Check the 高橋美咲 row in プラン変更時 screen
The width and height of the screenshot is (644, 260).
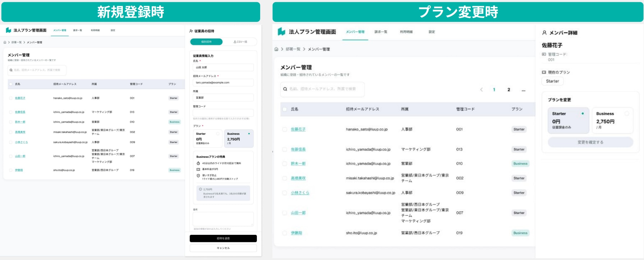pyautogui.click(x=285, y=178)
